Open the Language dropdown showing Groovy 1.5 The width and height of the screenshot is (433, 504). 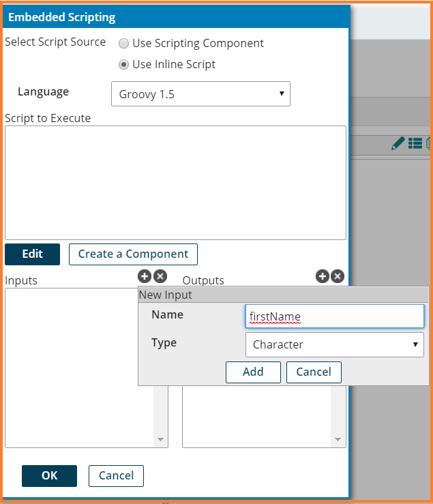pyautogui.click(x=200, y=94)
